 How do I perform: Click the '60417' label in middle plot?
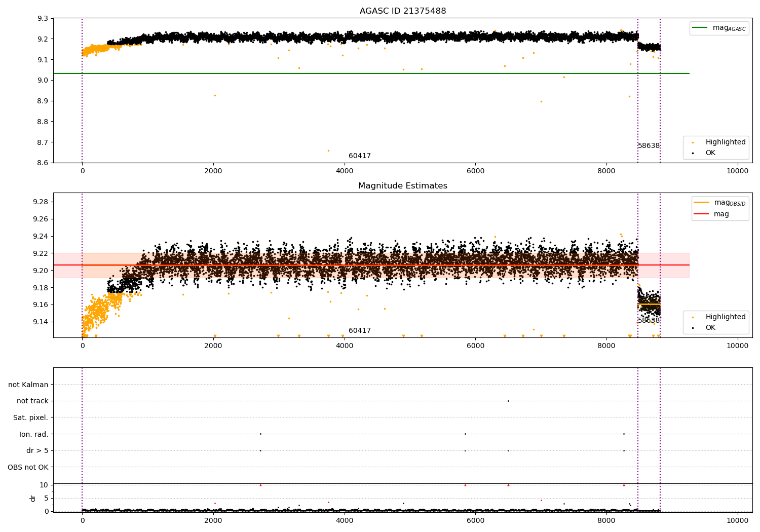tap(360, 331)
